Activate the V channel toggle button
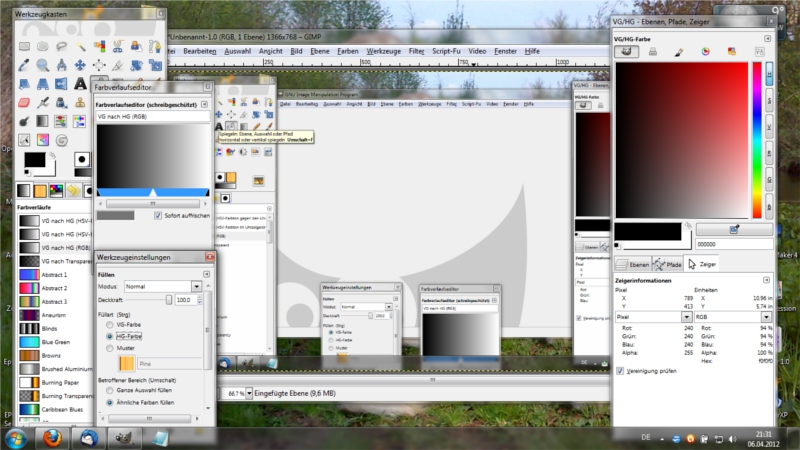The width and height of the screenshot is (800, 450). coord(769,127)
